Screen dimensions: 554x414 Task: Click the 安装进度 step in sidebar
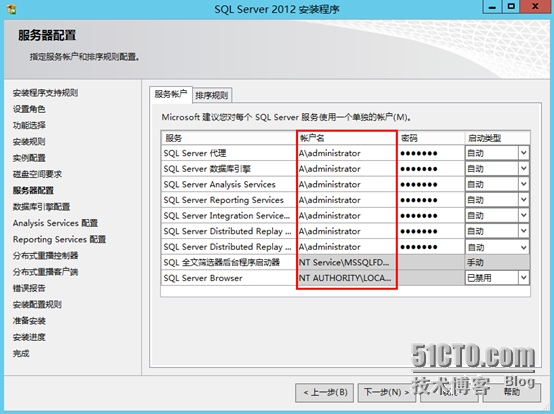[x=29, y=337]
